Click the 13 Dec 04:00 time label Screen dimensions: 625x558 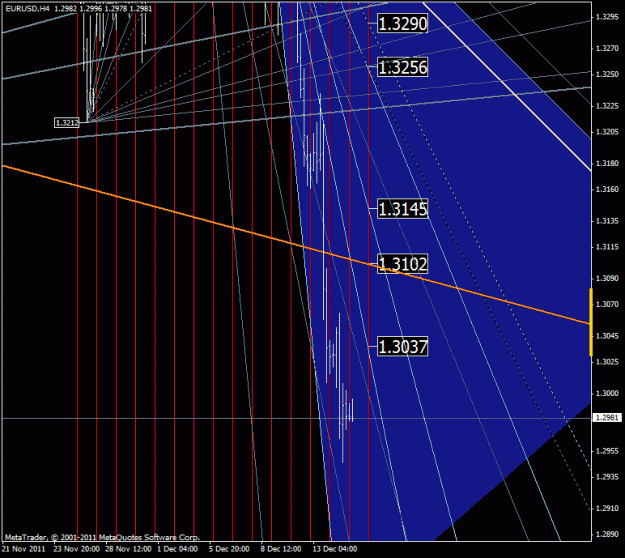334,549
